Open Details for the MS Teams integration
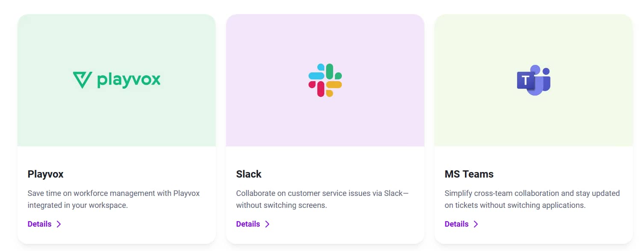The height and width of the screenshot is (251, 644). pyautogui.click(x=456, y=224)
